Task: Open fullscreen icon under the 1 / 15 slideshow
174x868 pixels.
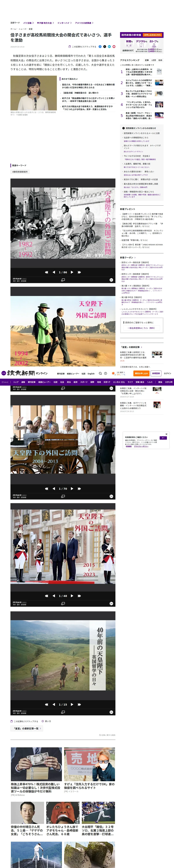Action: click(63, 712)
